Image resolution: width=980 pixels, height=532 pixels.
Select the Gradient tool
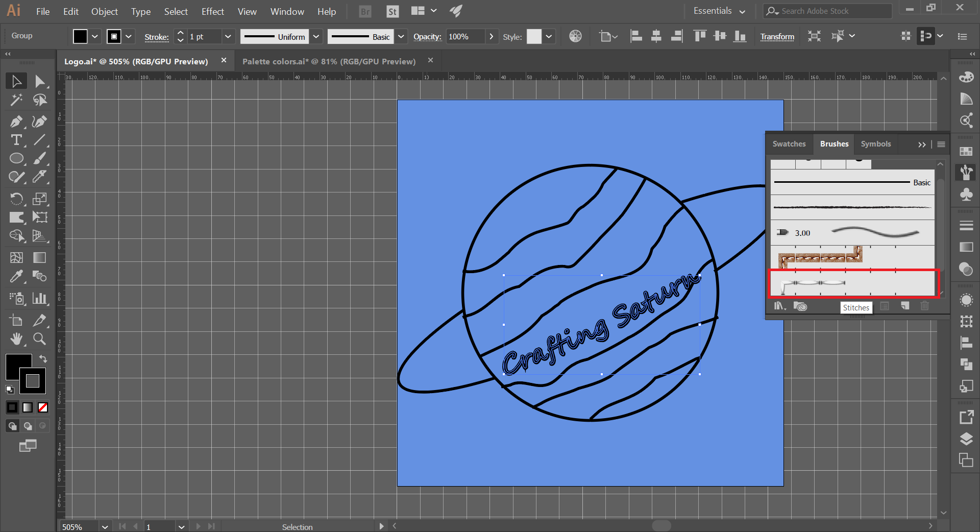(40, 258)
